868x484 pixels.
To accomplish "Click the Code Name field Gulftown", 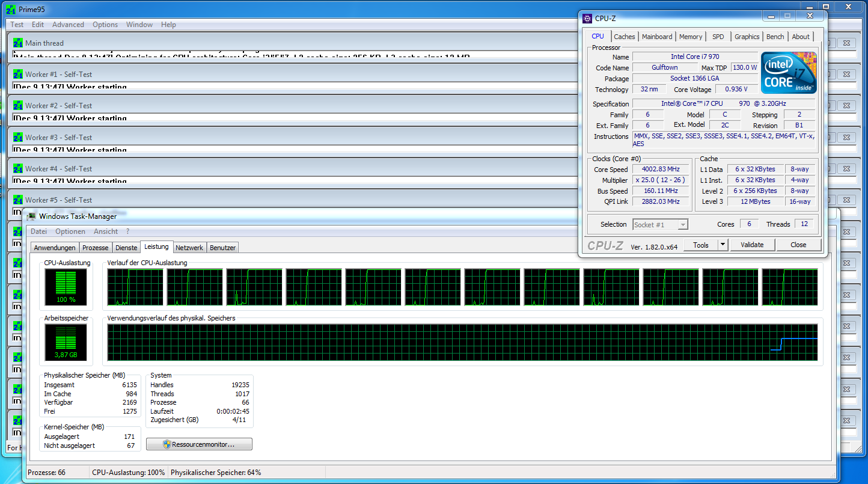I will coord(665,67).
